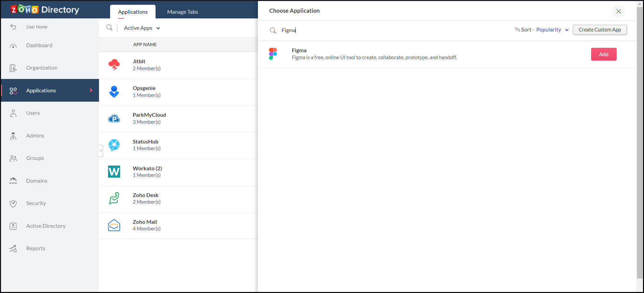Open the ParkMyCloud application name
Image resolution: width=644 pixels, height=293 pixels.
pos(149,115)
